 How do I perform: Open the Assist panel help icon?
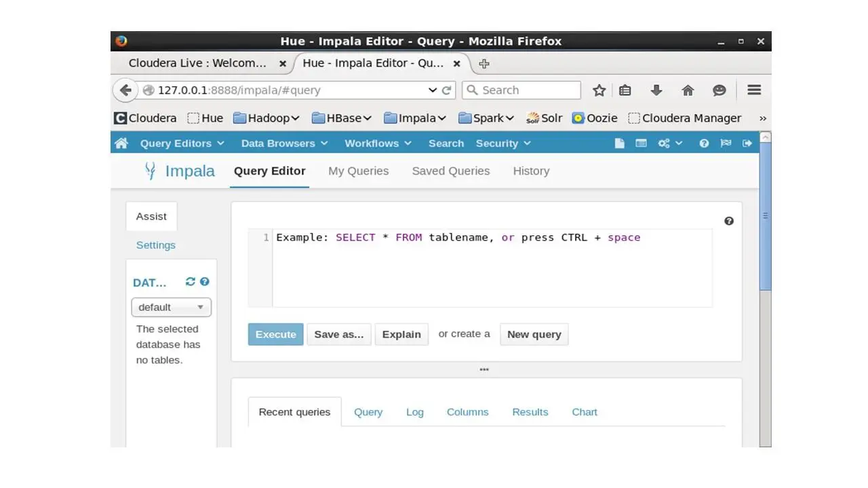coord(204,282)
